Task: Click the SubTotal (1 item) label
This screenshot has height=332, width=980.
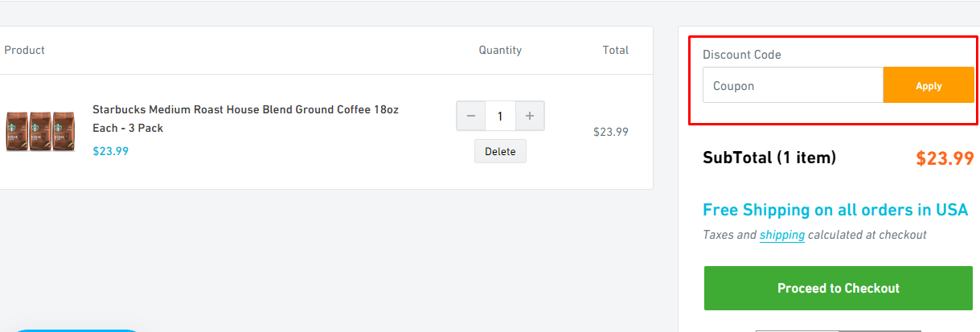Action: pos(769,158)
